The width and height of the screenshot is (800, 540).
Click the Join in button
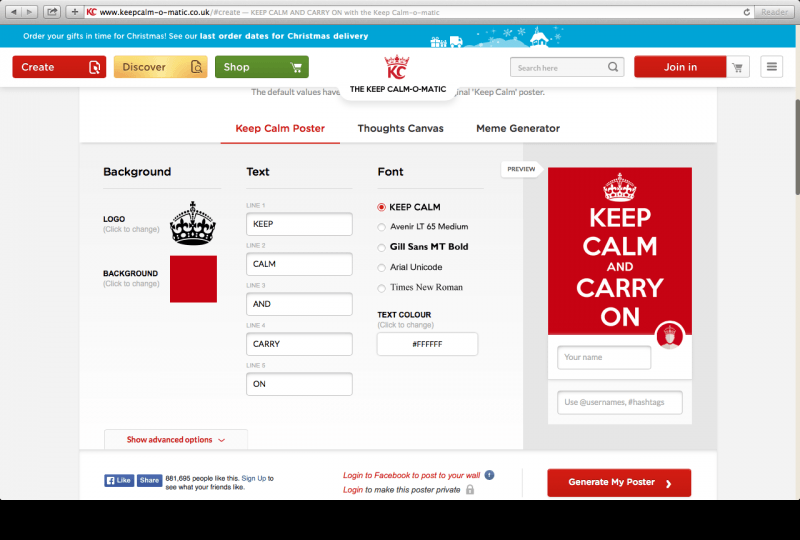[x=680, y=67]
